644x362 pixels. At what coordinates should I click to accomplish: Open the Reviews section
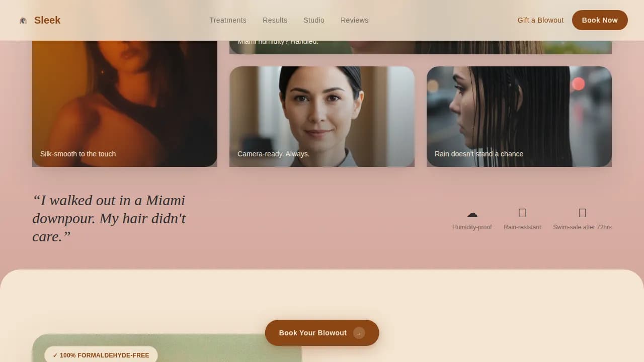click(x=354, y=20)
